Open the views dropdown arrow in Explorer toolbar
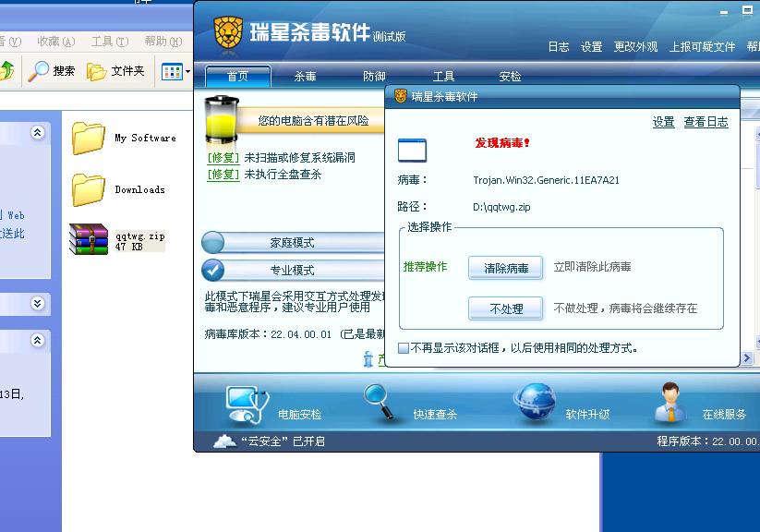The height and width of the screenshot is (532, 760). [188, 72]
